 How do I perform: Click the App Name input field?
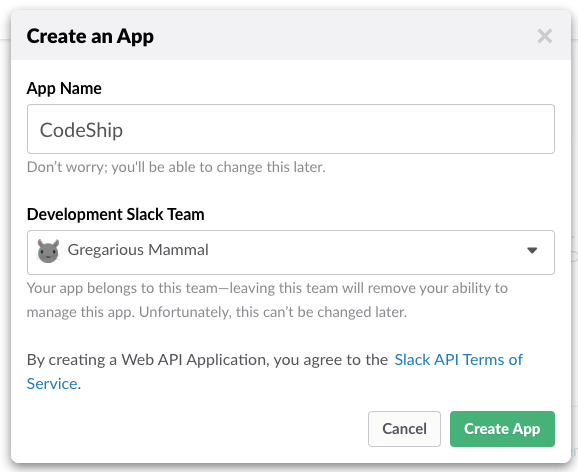[290, 129]
